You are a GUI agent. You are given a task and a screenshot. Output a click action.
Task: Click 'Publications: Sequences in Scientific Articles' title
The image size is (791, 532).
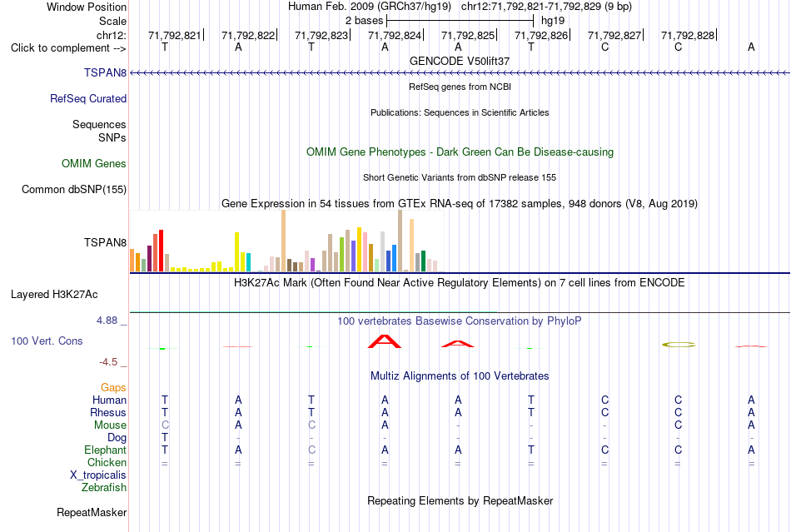460,112
